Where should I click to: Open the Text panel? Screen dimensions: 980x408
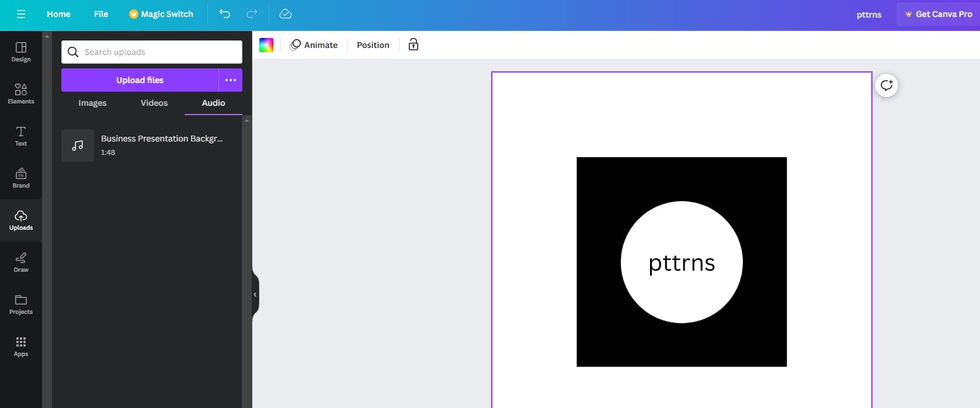coord(21,136)
